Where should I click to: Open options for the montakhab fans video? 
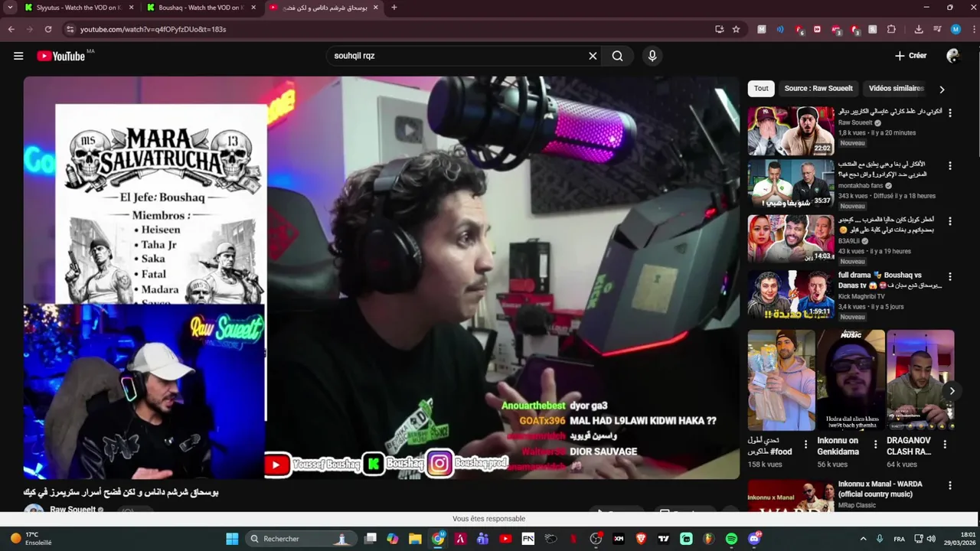coord(950,166)
